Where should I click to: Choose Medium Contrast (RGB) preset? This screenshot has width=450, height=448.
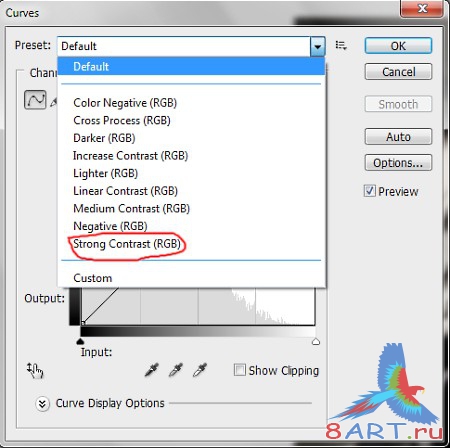(131, 209)
